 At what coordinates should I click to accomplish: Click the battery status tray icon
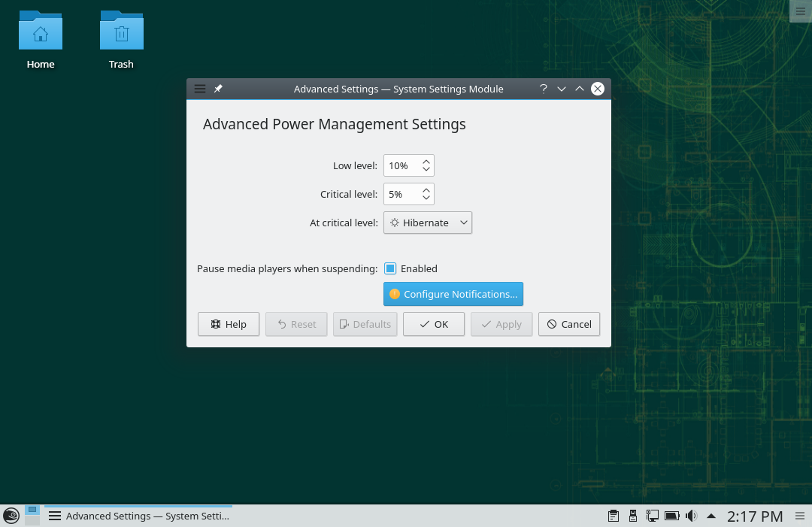pos(672,516)
